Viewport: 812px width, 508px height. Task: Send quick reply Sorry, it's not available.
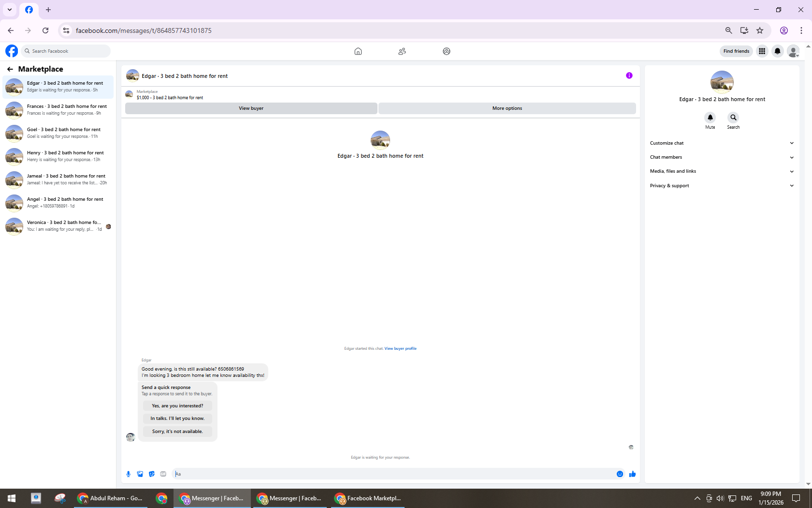click(x=177, y=432)
